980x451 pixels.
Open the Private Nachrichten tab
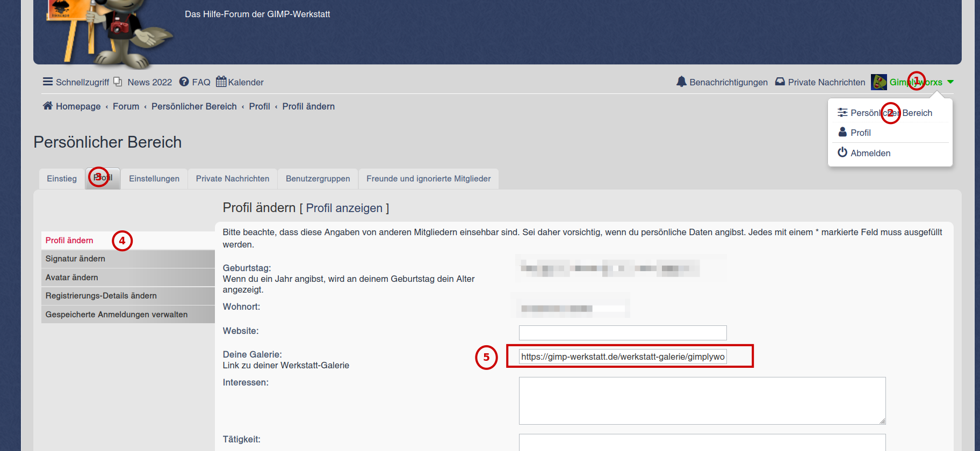(x=233, y=179)
